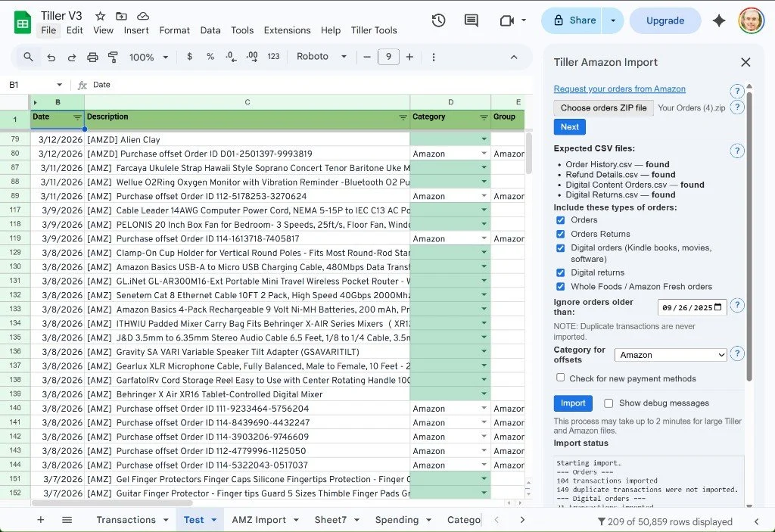This screenshot has height=532, width=775.
Task: Click the print icon
Action: click(x=92, y=58)
